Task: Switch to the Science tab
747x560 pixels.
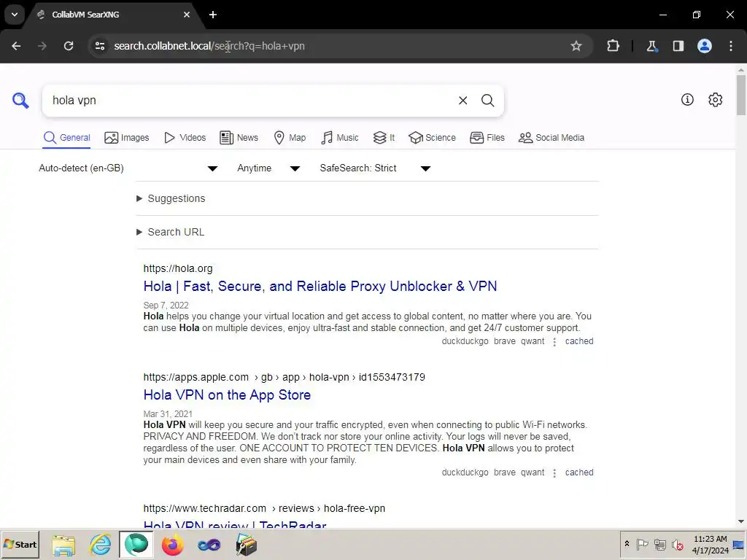Action: coord(432,138)
